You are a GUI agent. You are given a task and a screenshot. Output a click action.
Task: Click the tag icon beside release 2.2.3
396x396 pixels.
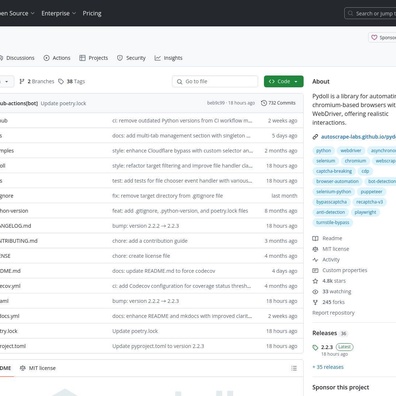(315, 347)
